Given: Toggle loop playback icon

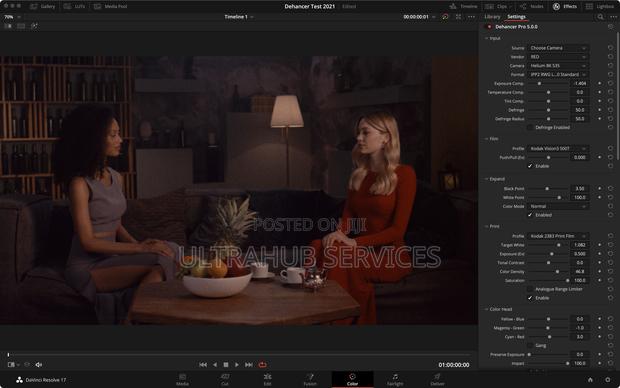Looking at the screenshot, I should point(262,365).
